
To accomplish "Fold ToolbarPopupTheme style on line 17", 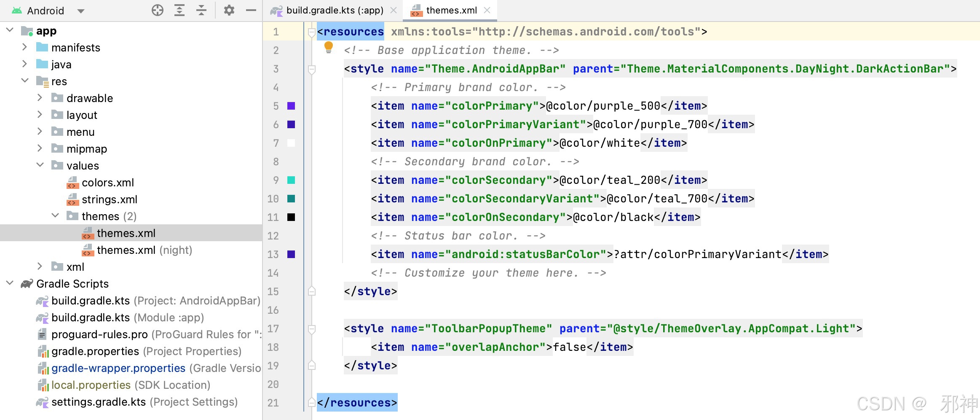I will [x=312, y=329].
